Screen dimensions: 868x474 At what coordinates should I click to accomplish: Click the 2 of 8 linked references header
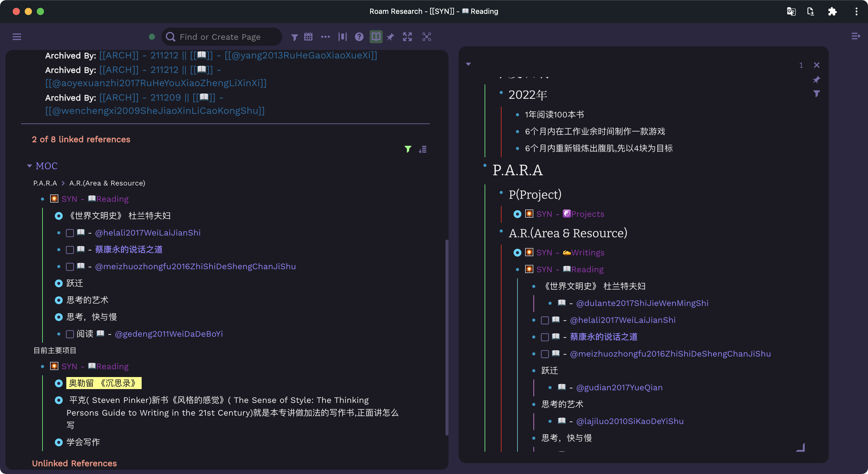coord(81,139)
